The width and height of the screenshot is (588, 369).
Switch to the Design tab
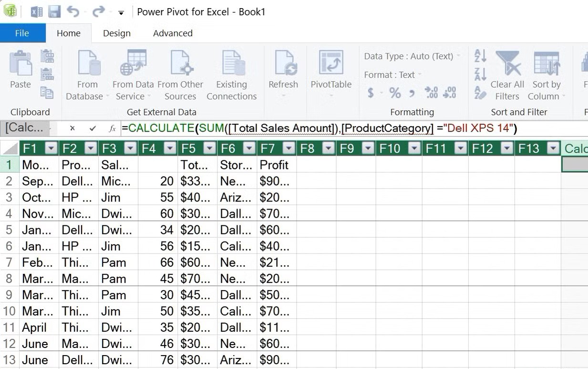117,33
